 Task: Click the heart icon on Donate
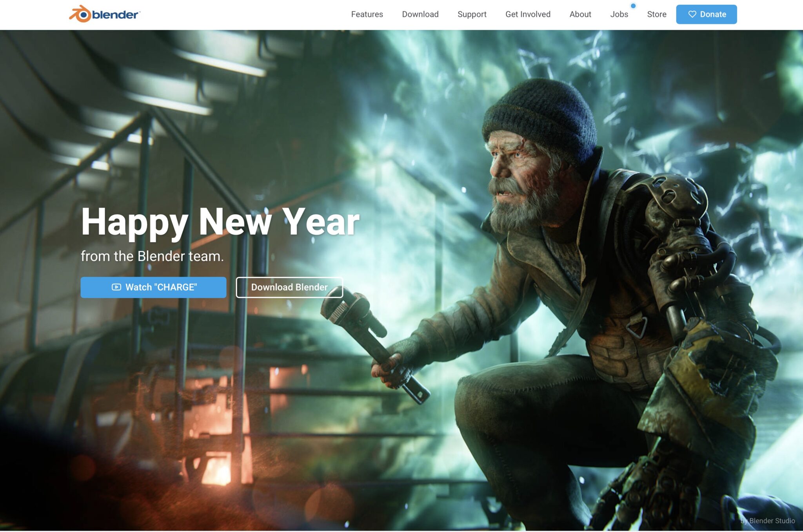[x=692, y=14]
